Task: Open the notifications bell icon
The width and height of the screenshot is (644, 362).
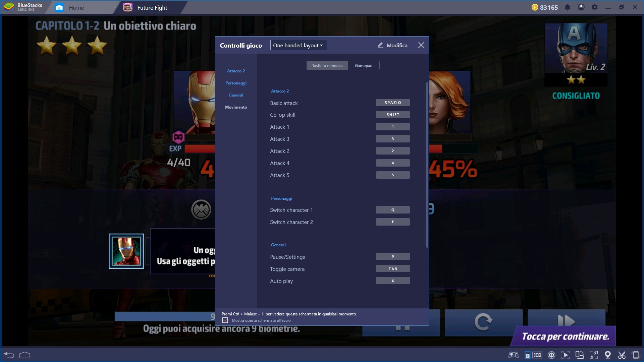Action: [x=568, y=7]
